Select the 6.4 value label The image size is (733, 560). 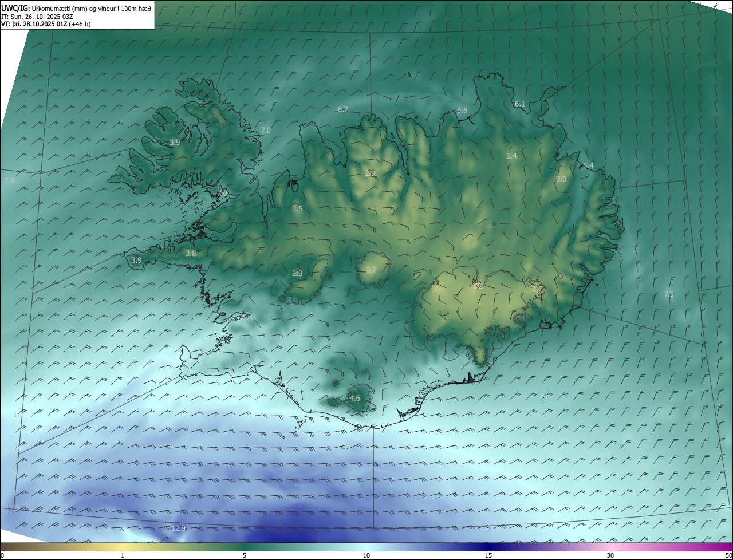588,166
